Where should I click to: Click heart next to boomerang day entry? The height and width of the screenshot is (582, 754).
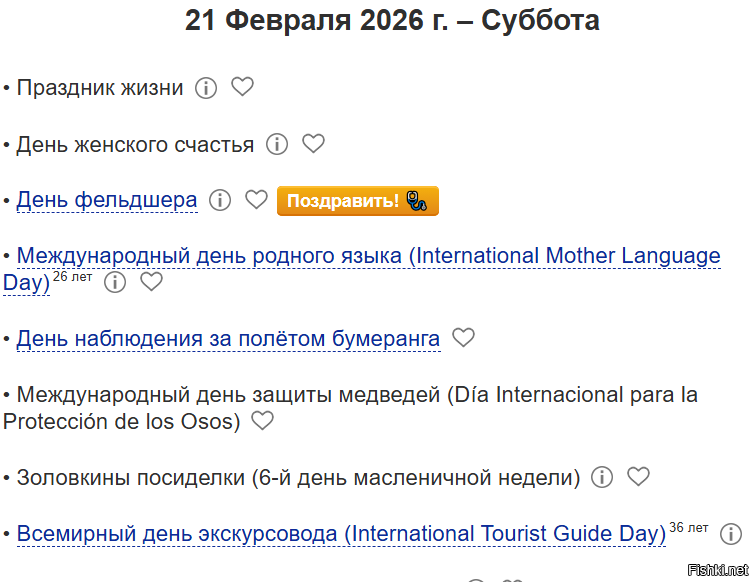click(463, 338)
